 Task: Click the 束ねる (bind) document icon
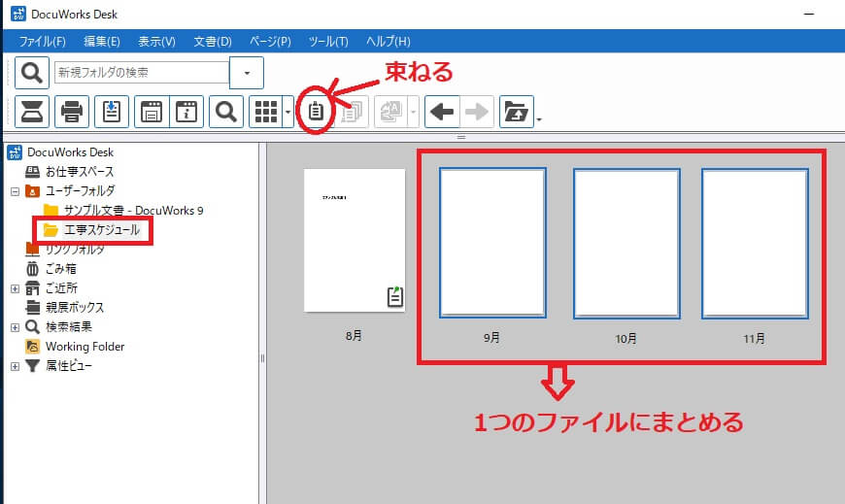[316, 112]
